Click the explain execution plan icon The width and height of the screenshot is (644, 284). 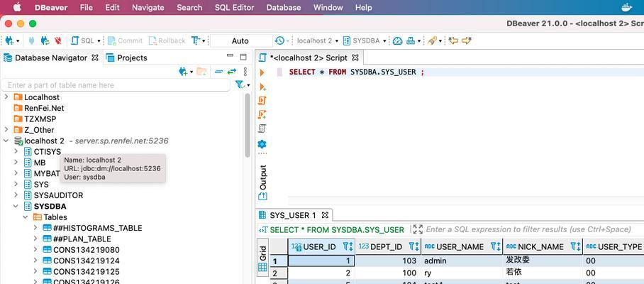coord(262,129)
